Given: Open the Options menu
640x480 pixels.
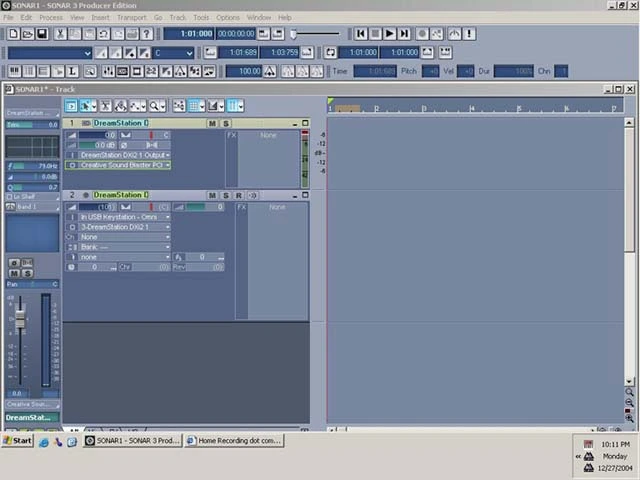Looking at the screenshot, I should click(228, 18).
